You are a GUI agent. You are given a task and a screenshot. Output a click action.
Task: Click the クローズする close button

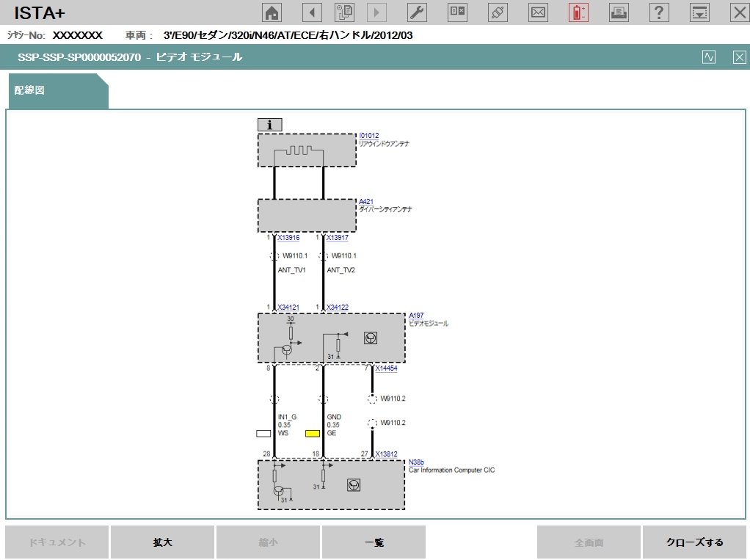[x=694, y=542]
